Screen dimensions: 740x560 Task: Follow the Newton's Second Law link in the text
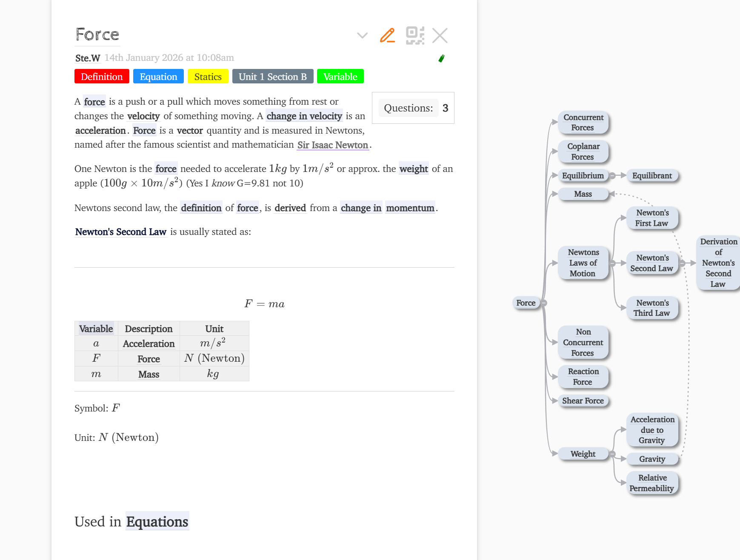(120, 232)
